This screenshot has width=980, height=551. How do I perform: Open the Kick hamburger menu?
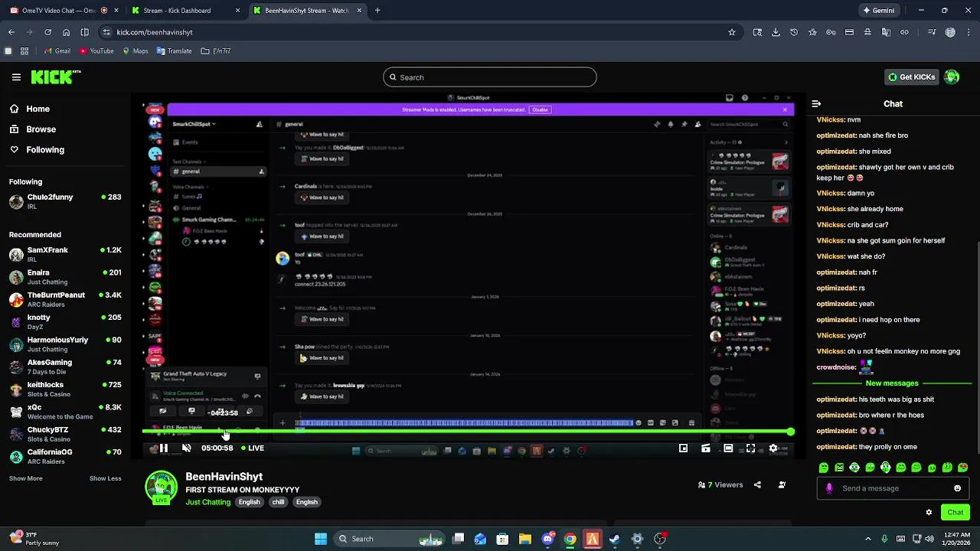coord(16,77)
